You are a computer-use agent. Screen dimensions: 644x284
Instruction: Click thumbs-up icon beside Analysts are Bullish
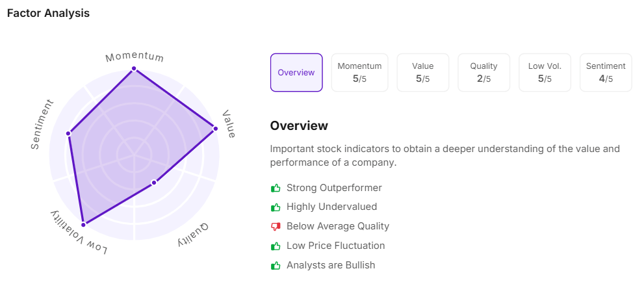[276, 265]
